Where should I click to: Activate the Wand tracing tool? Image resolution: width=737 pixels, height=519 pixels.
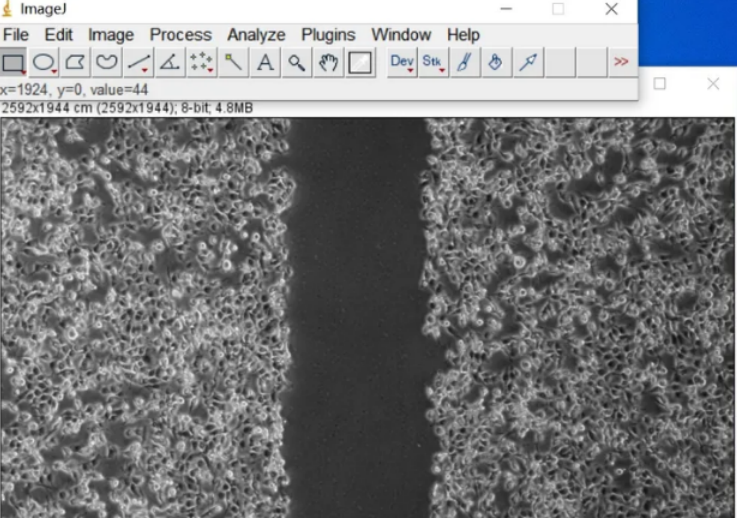[233, 63]
